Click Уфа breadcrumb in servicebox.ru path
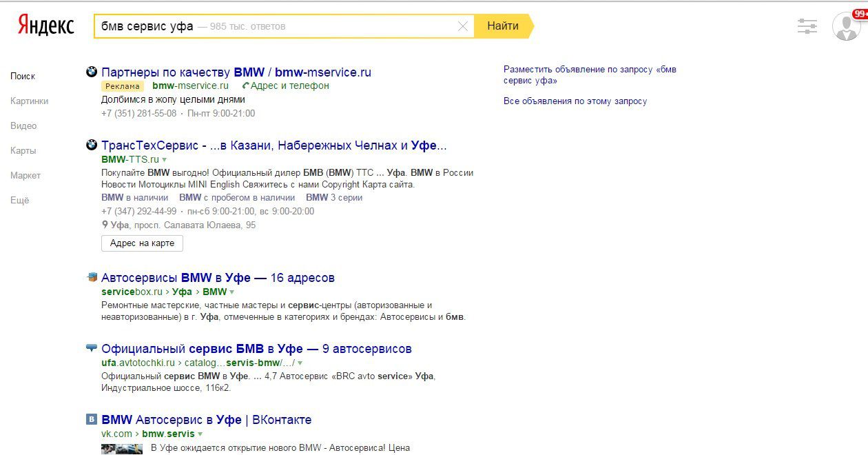 pyautogui.click(x=182, y=292)
